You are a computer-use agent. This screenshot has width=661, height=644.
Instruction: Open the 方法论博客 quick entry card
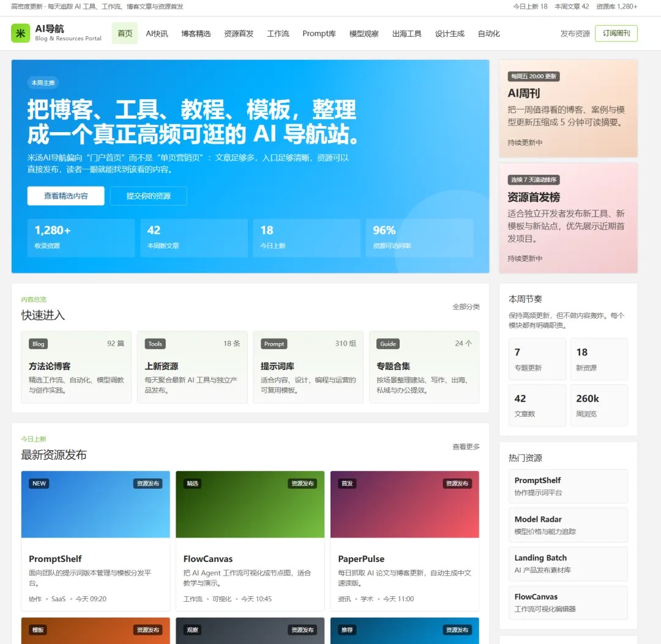tap(77, 367)
